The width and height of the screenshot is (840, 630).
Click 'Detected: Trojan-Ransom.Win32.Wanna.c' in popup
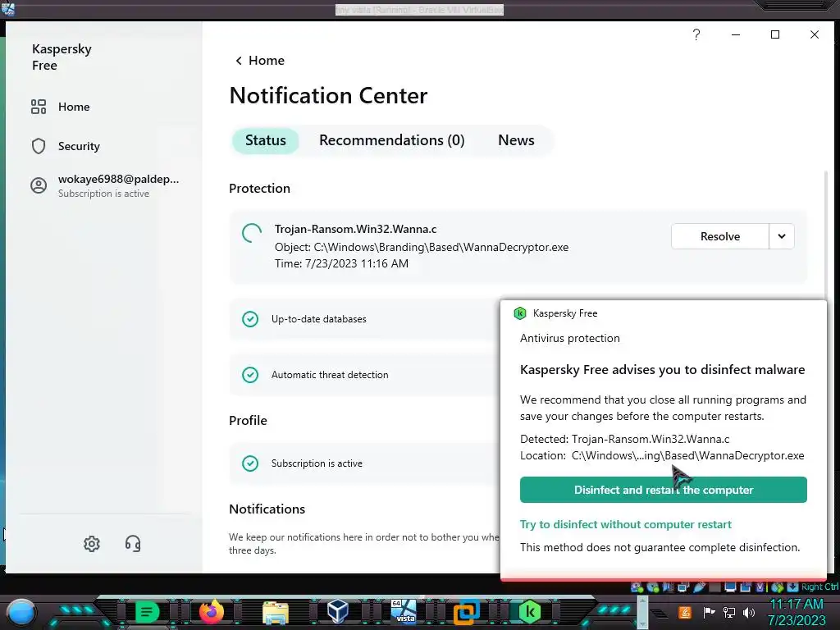(x=624, y=440)
